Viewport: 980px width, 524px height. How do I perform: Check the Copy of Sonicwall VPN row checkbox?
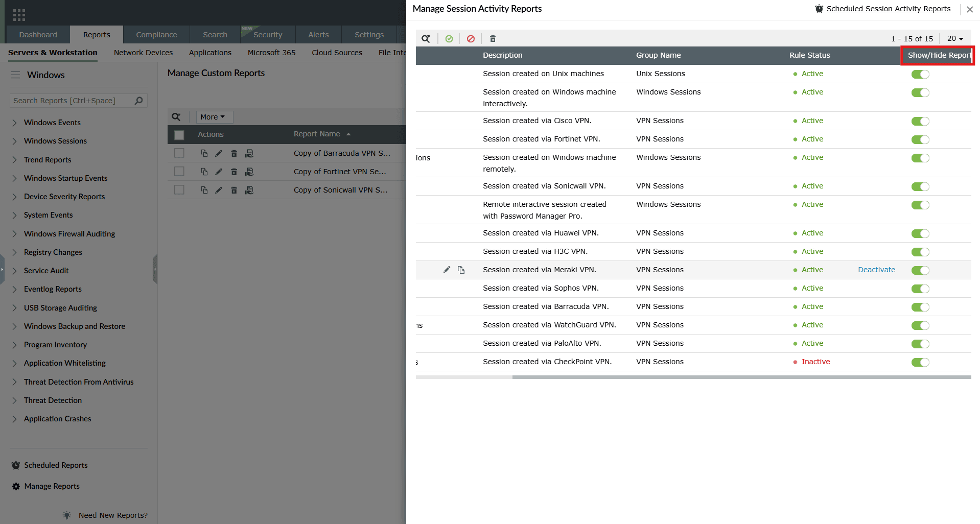tap(179, 190)
